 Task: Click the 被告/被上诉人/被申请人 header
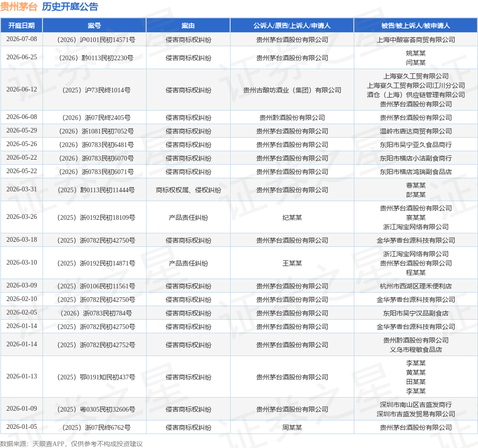pyautogui.click(x=415, y=26)
